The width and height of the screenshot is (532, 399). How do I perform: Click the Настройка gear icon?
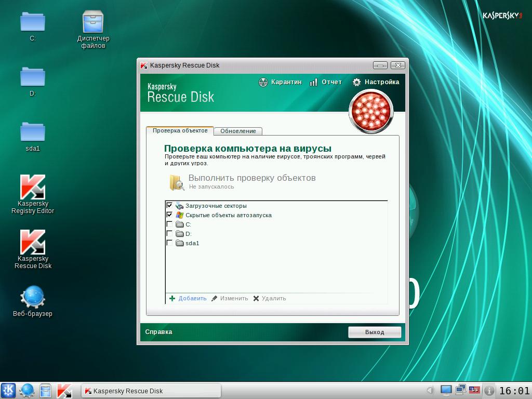(357, 82)
